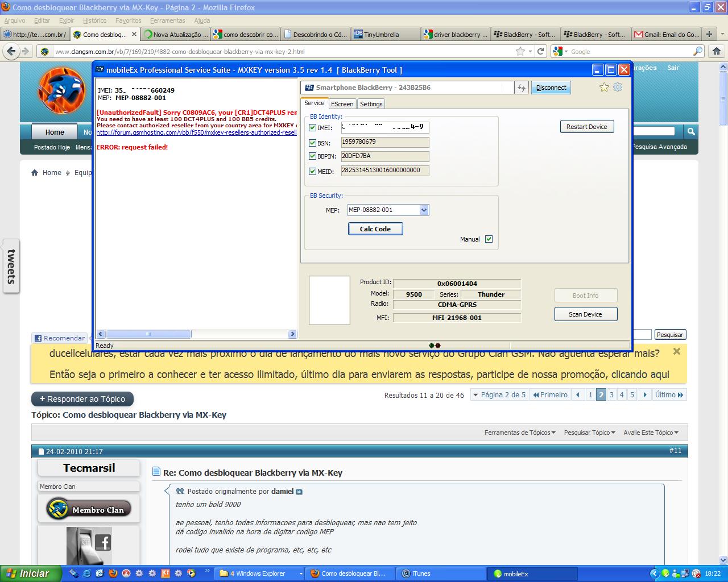Screen dimensions: 728x582
Task: Click search magnifier in Google search box
Action: 697,51
